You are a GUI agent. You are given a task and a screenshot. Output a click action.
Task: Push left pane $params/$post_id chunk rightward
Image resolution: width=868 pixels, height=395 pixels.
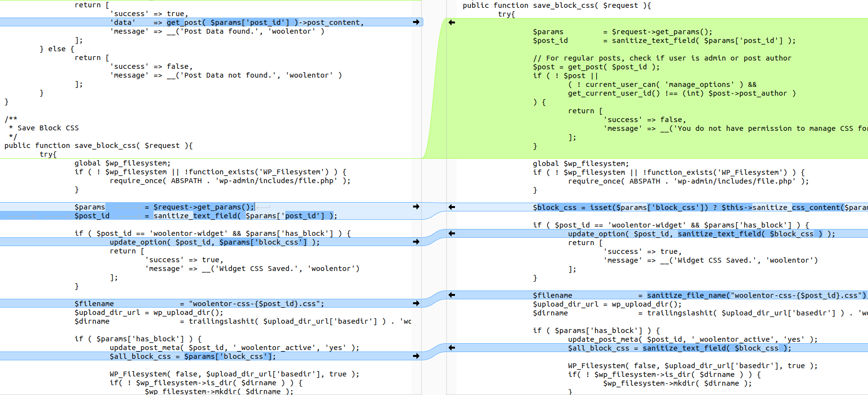[416, 207]
